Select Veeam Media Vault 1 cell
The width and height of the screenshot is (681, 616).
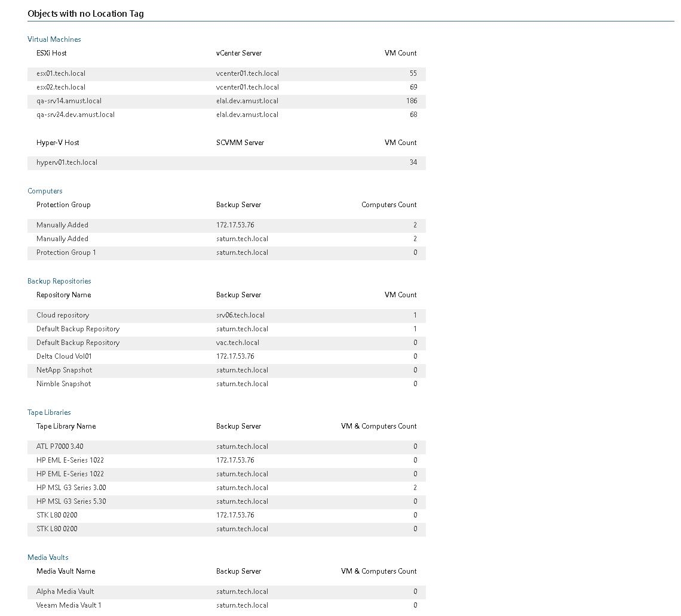click(x=69, y=605)
